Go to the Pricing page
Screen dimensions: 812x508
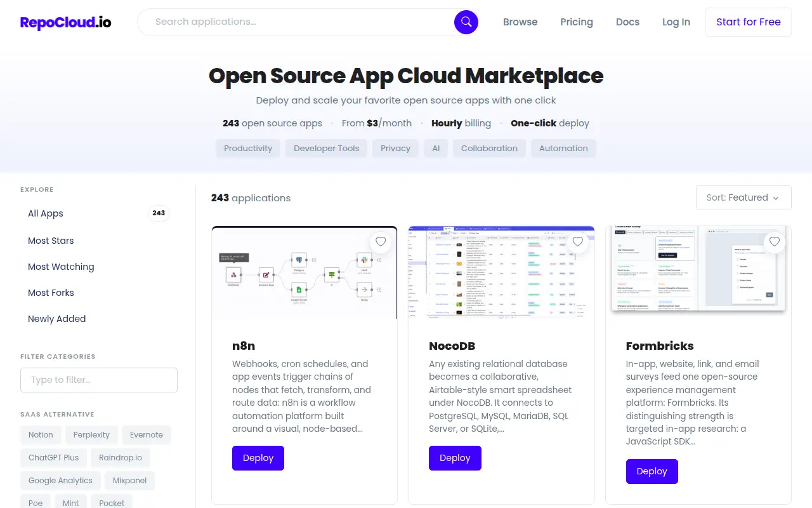[577, 22]
